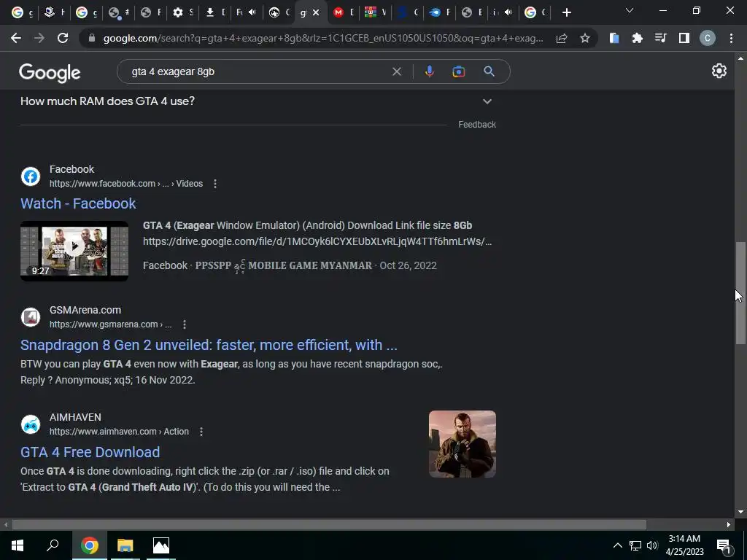The height and width of the screenshot is (560, 747).
Task: Open a new browser tab
Action: pos(566,12)
